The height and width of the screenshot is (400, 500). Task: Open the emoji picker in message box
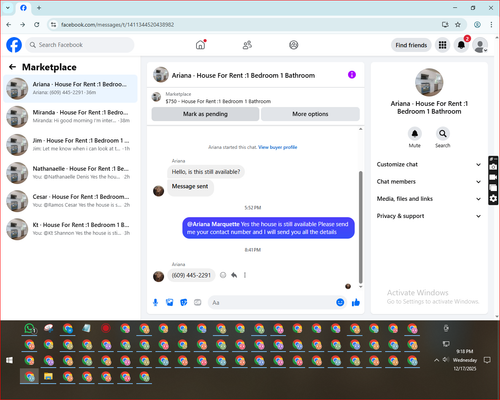[340, 302]
